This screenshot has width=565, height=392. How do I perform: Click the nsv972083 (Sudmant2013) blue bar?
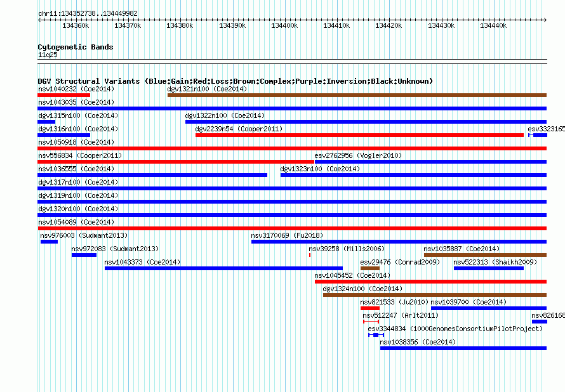84,255
